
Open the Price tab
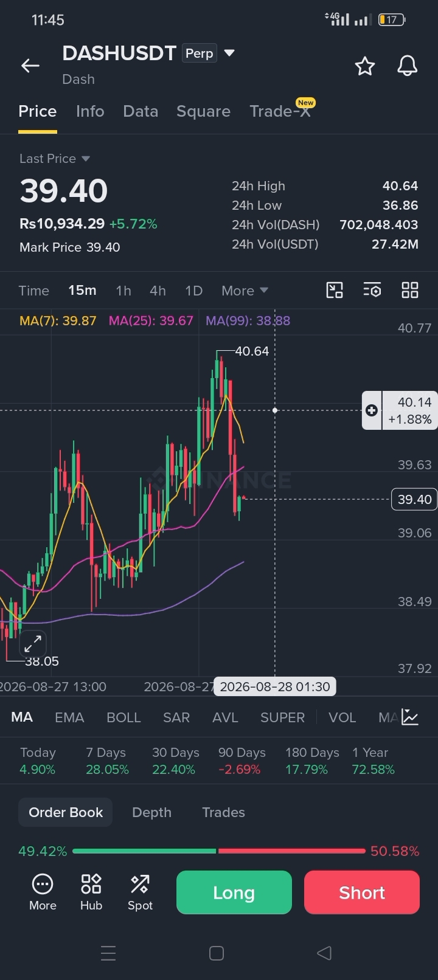pos(38,111)
